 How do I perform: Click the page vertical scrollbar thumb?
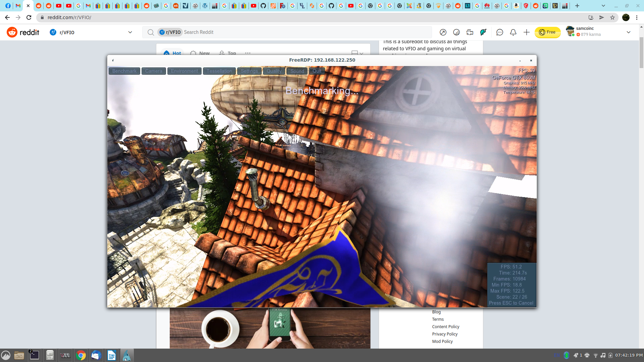(x=641, y=52)
